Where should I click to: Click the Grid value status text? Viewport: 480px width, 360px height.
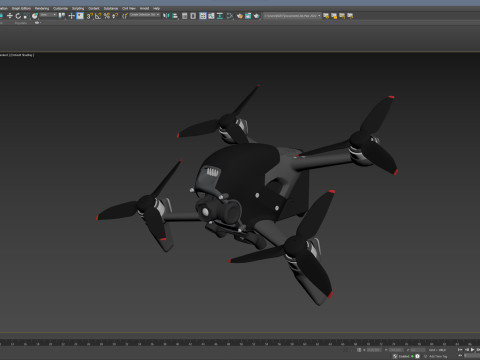[x=437, y=350]
